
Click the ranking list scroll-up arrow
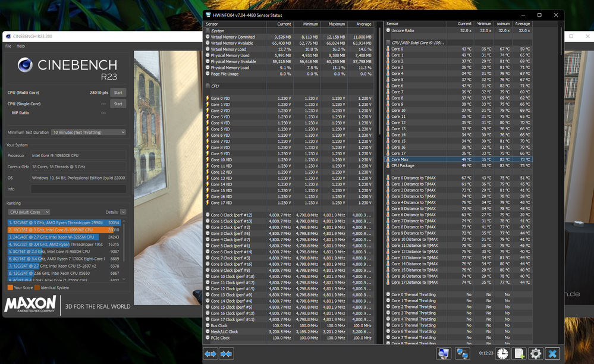click(124, 221)
